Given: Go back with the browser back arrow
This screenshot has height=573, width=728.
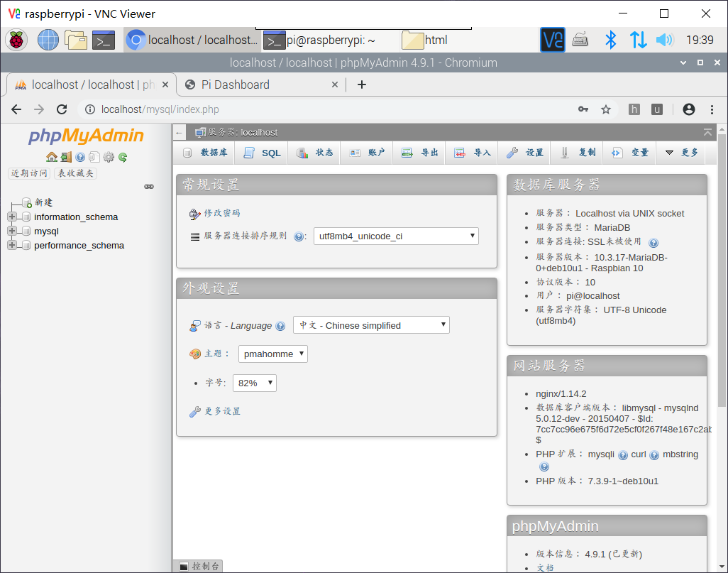Looking at the screenshot, I should point(16,109).
